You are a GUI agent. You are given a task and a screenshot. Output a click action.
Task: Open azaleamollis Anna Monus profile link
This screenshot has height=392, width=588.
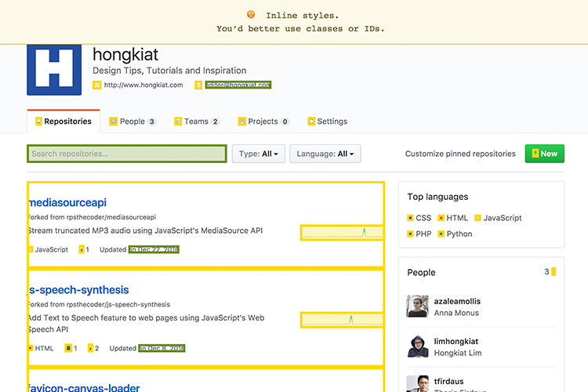click(457, 307)
